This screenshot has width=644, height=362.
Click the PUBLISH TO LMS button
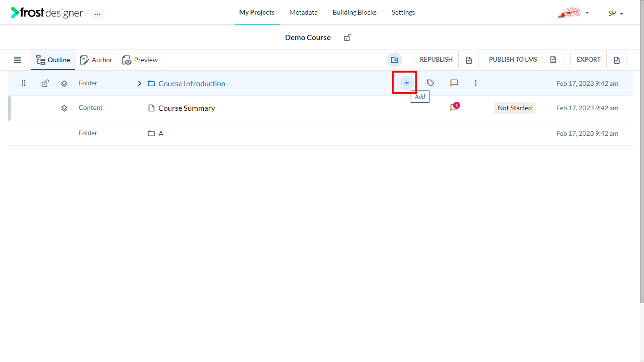tap(513, 60)
